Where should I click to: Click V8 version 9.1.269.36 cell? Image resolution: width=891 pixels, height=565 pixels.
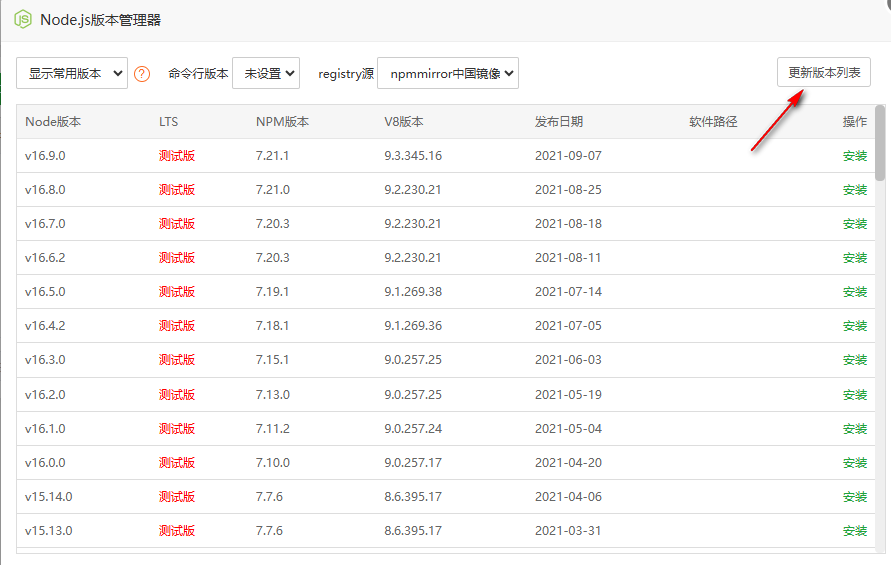(413, 326)
